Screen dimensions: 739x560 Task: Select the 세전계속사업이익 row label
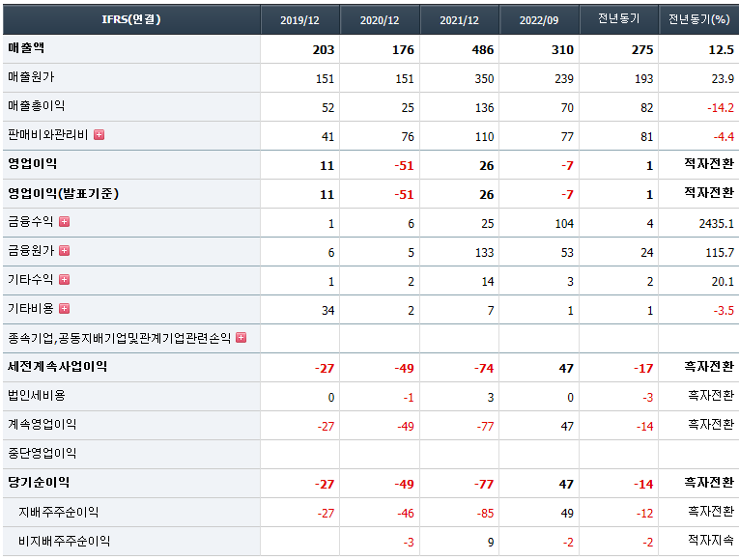coord(58,367)
